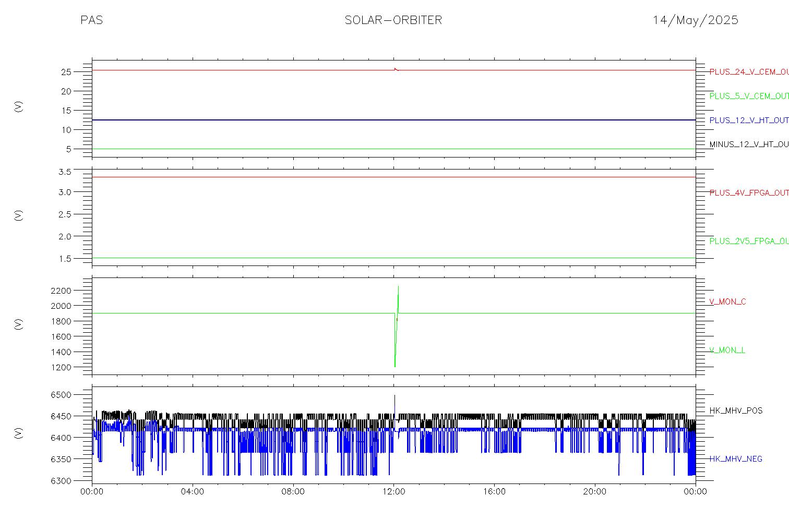Select the HK_MHV_NEG legend label

click(x=736, y=459)
